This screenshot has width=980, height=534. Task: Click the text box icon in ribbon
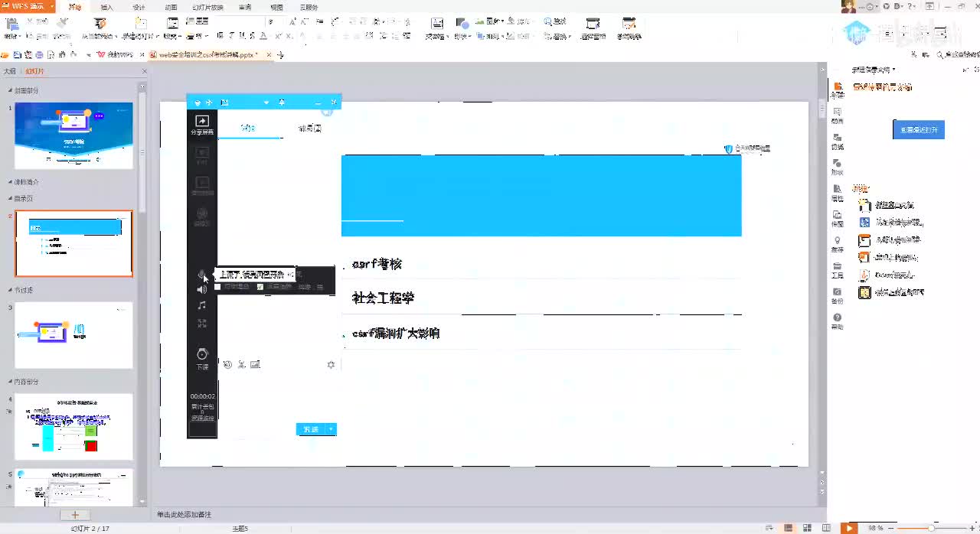[436, 24]
